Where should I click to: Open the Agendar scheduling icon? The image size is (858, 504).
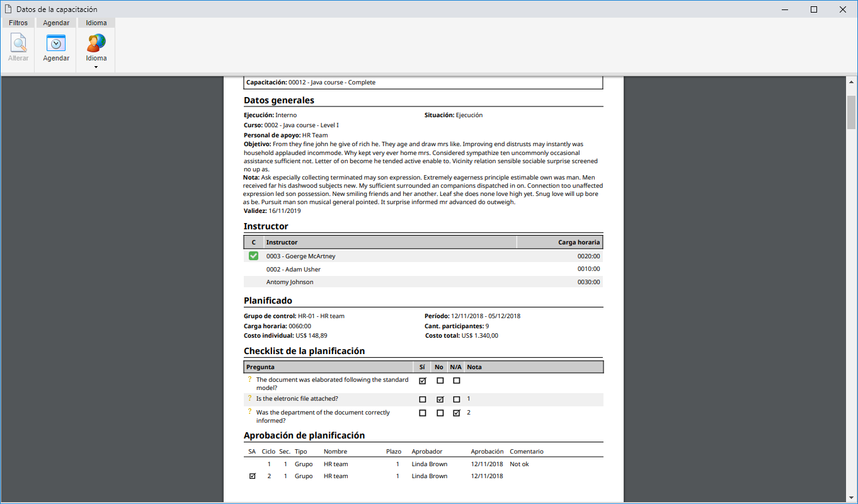tap(56, 43)
